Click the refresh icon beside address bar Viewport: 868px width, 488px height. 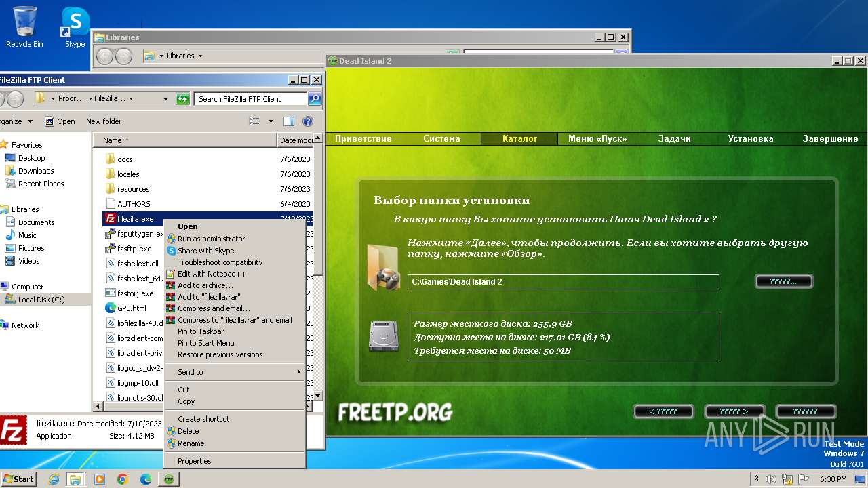182,99
